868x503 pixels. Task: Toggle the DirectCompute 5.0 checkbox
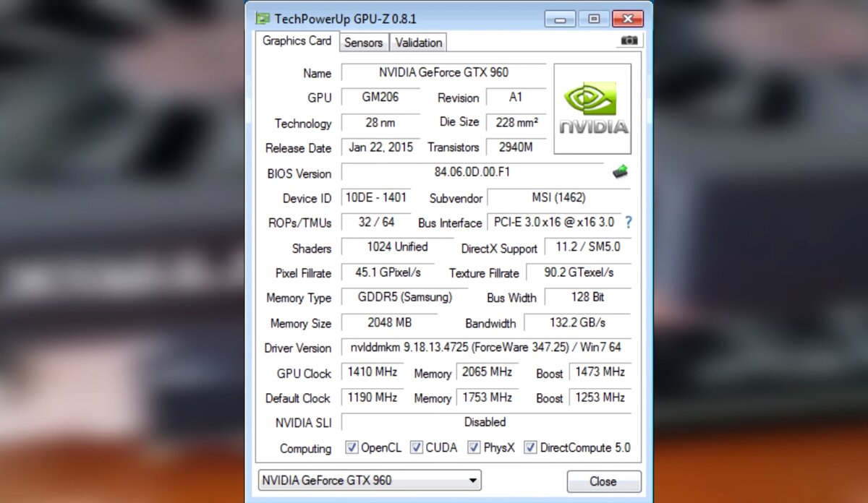pos(530,447)
